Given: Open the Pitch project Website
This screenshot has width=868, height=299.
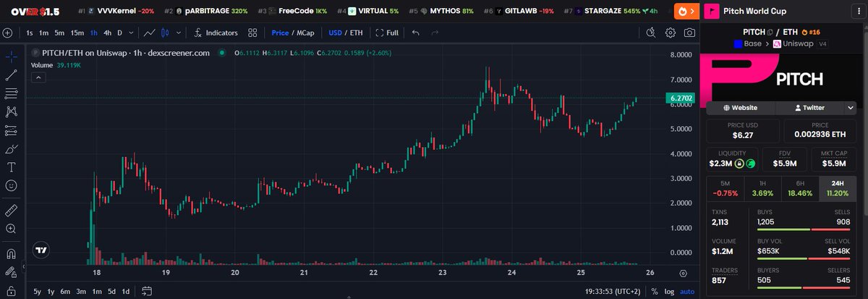Looking at the screenshot, I should click(x=740, y=107).
